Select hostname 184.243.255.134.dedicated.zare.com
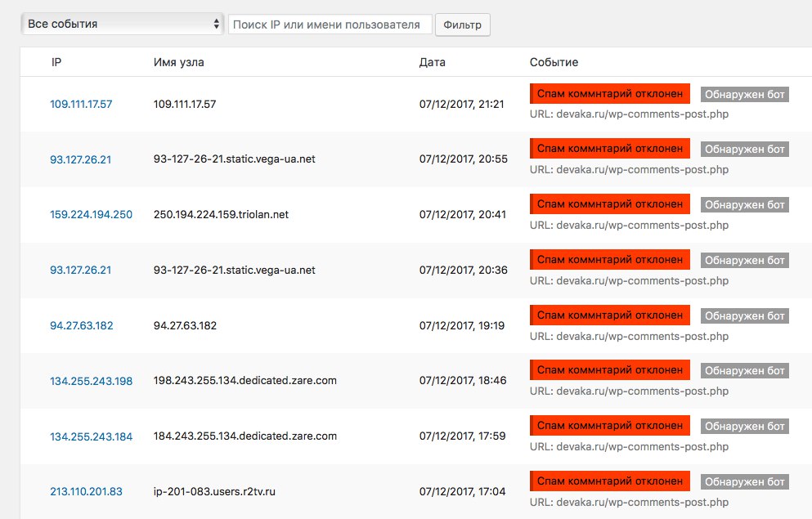This screenshot has width=812, height=519. pyautogui.click(x=245, y=436)
